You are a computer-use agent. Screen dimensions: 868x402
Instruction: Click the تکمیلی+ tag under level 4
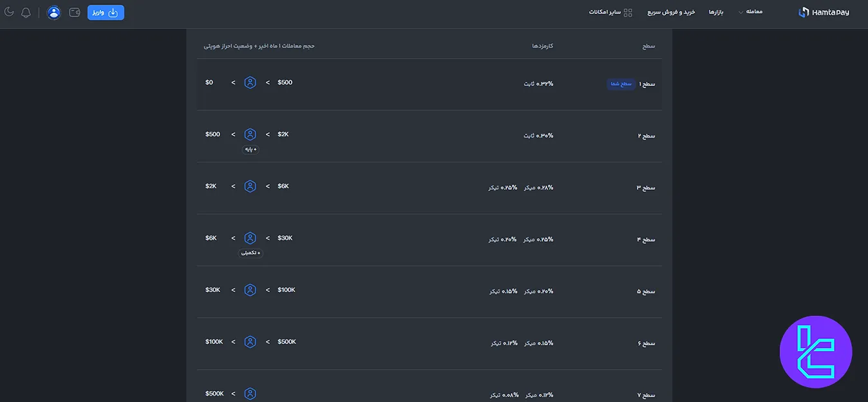[250, 253]
